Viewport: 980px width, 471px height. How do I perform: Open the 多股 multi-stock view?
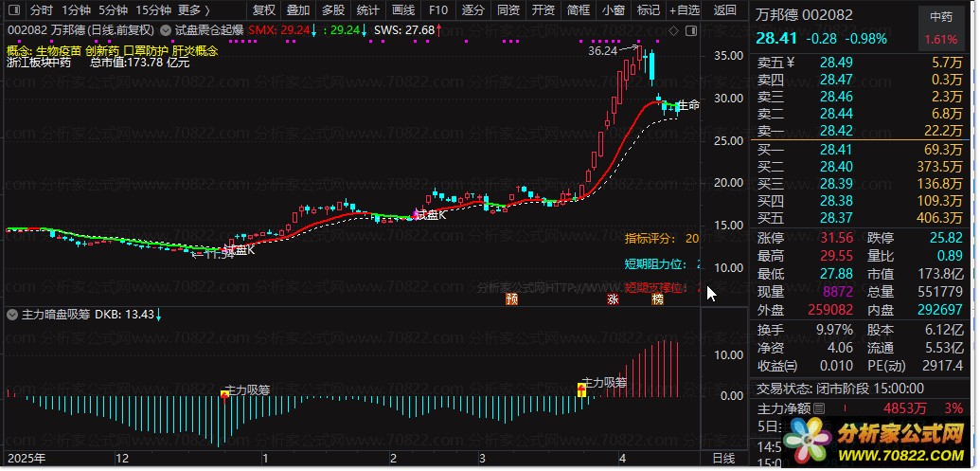click(x=333, y=10)
